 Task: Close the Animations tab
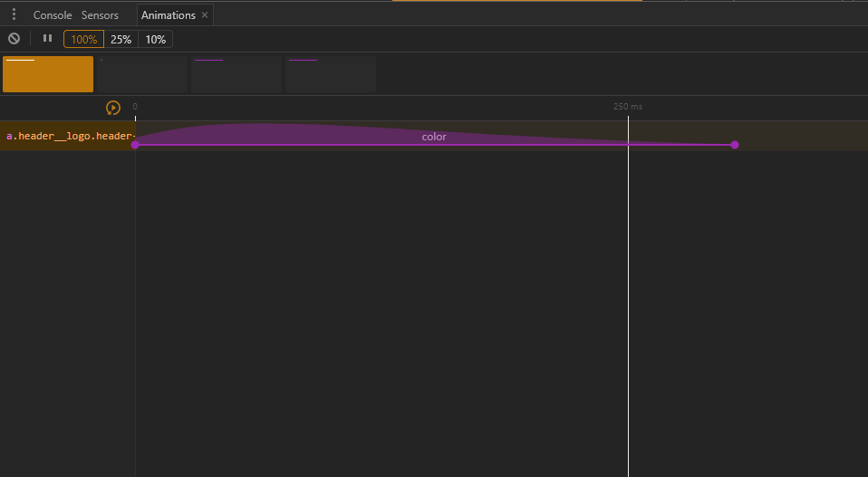pos(205,14)
